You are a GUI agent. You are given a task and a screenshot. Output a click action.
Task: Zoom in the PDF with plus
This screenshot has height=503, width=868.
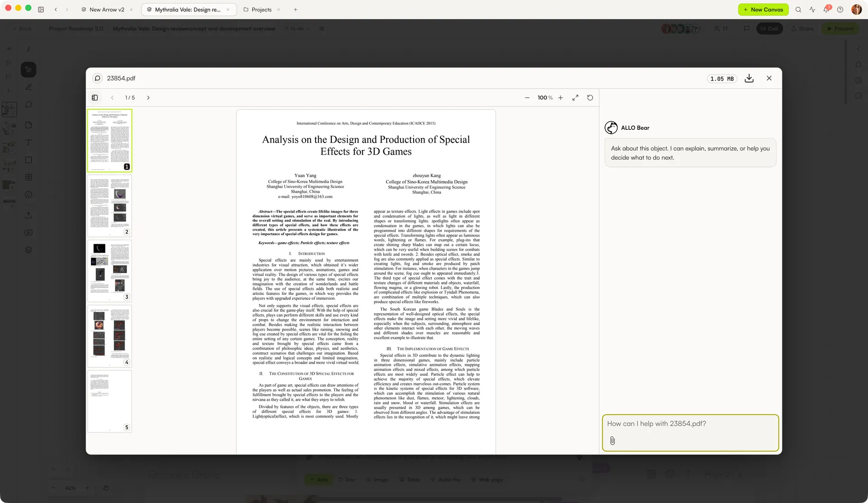561,98
